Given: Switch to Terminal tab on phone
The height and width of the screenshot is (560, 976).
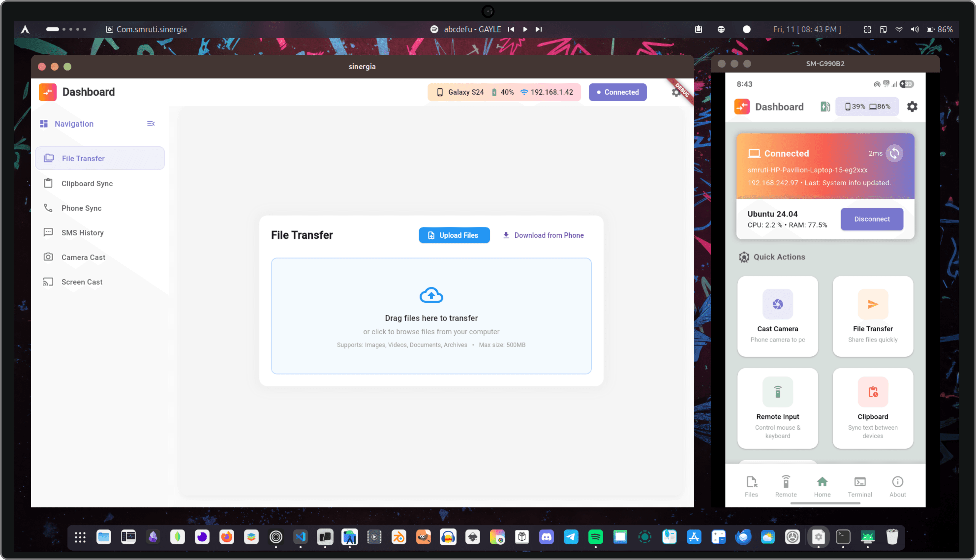Looking at the screenshot, I should pyautogui.click(x=859, y=487).
